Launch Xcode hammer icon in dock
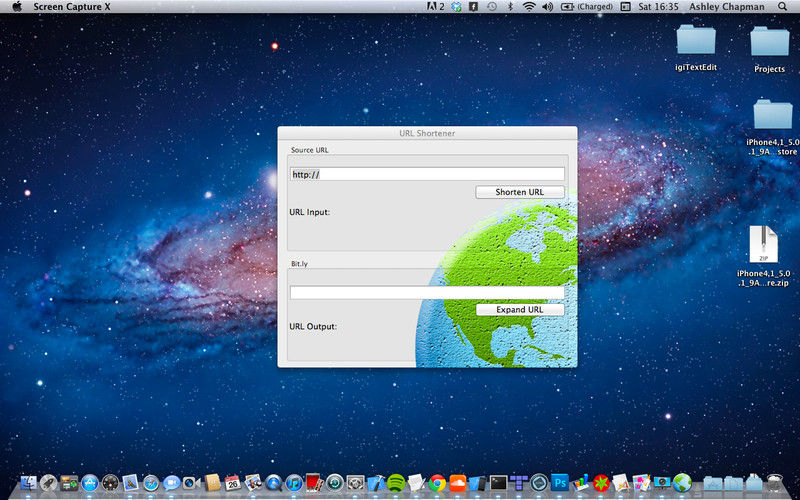The image size is (800, 500). point(377,483)
